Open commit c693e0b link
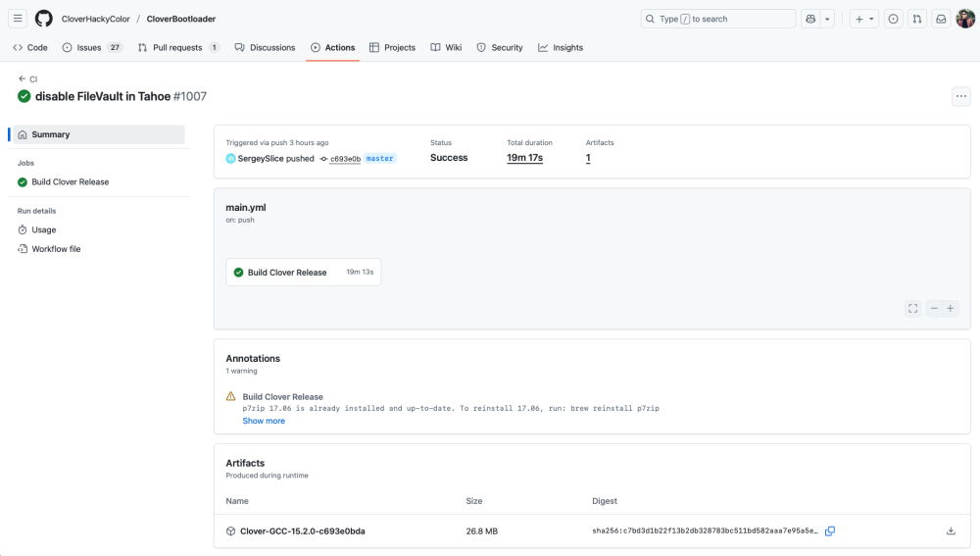980x556 pixels. point(345,159)
